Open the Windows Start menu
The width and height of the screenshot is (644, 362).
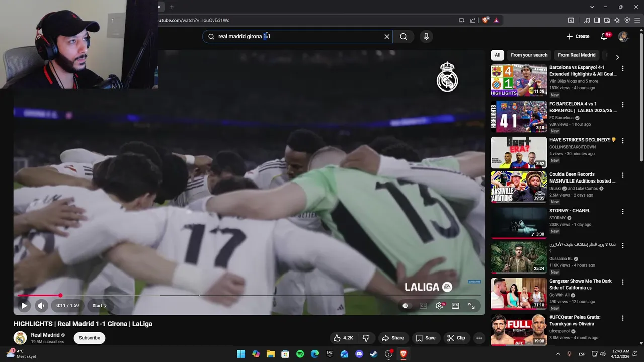(241, 354)
